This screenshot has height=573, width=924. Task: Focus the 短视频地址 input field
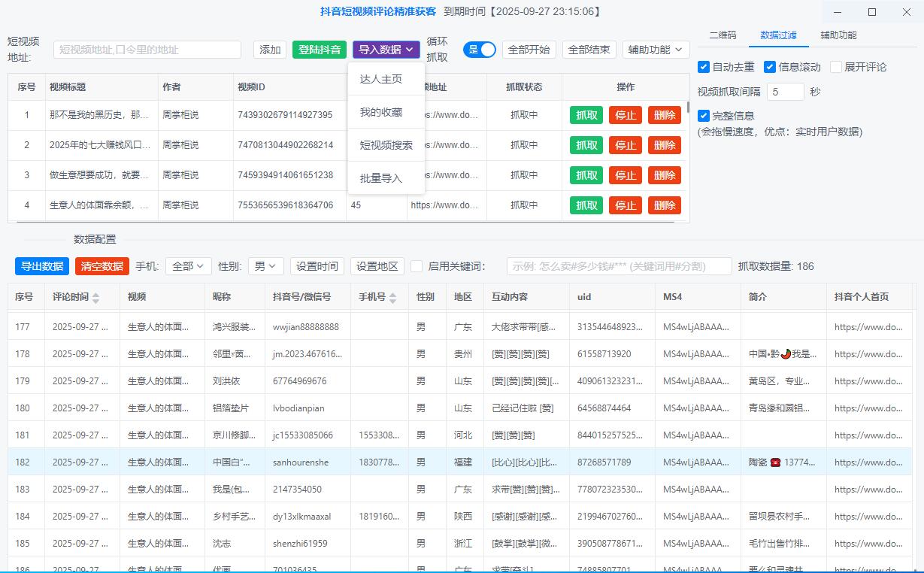pyautogui.click(x=147, y=50)
